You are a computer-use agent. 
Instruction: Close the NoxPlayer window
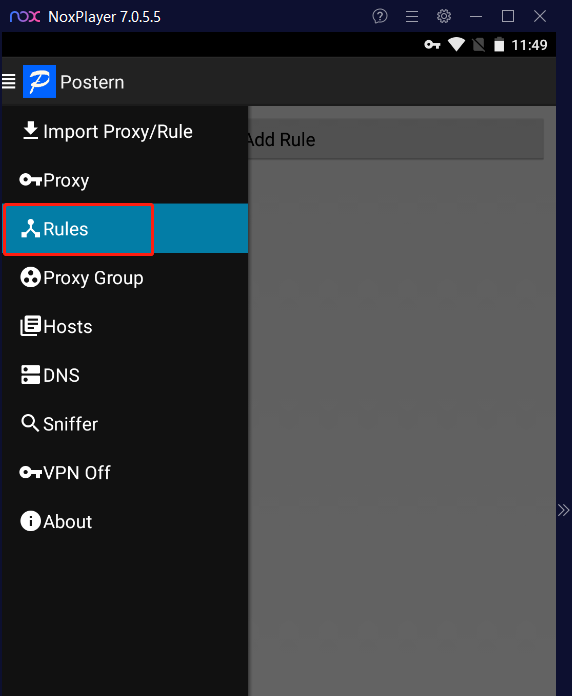(540, 16)
